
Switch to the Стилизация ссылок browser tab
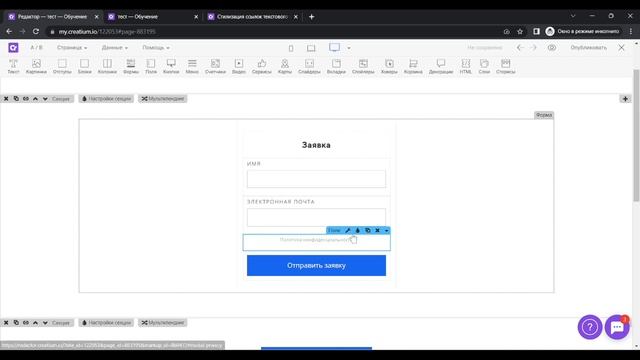click(252, 17)
